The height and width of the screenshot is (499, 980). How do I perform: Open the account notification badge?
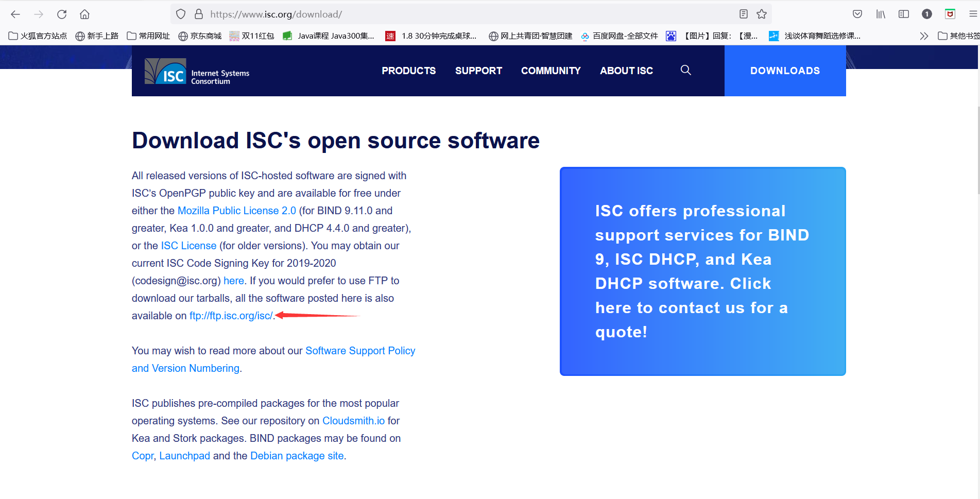[926, 14]
